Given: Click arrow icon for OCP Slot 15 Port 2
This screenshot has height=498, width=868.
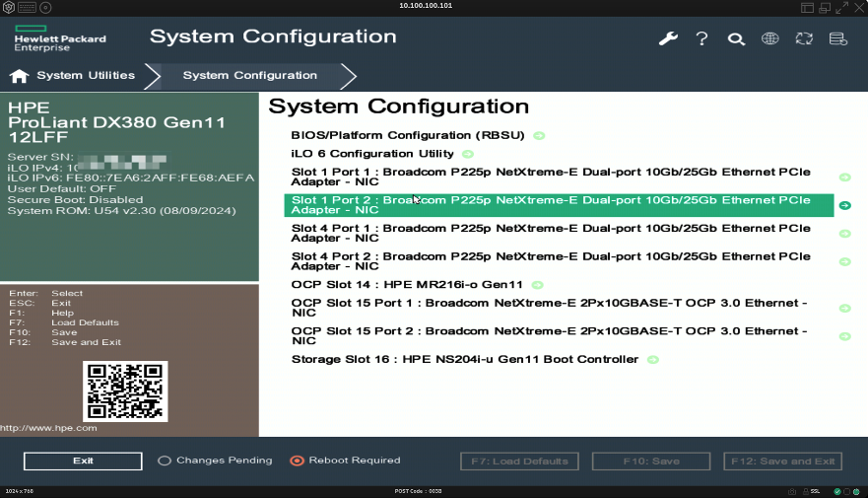Looking at the screenshot, I should click(x=844, y=336).
